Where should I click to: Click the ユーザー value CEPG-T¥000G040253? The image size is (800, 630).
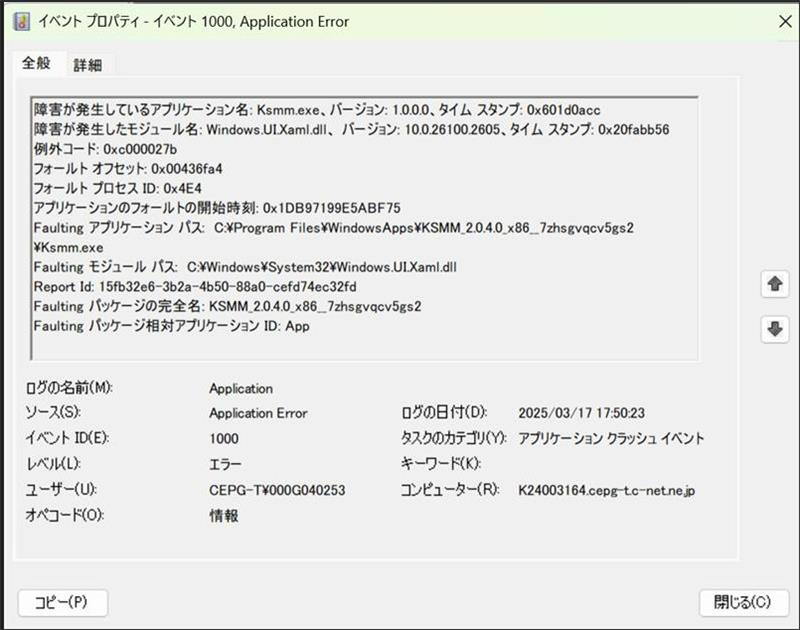(x=277, y=490)
